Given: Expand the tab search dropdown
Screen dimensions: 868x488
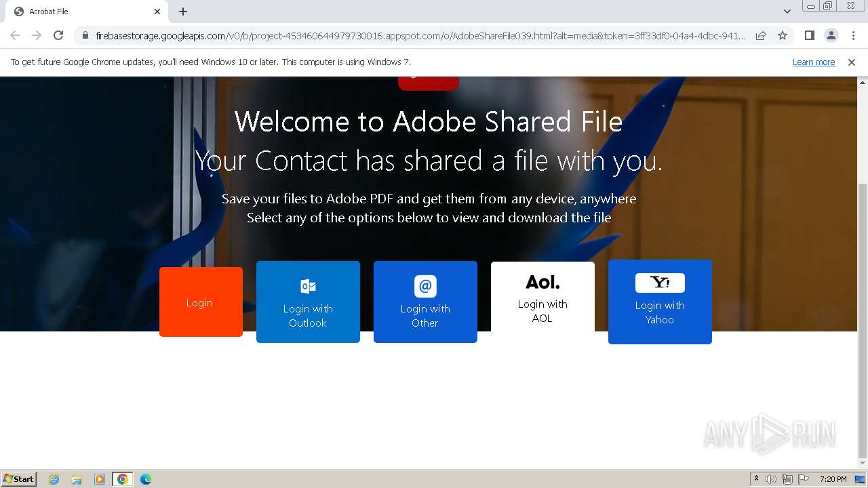Looking at the screenshot, I should (787, 12).
